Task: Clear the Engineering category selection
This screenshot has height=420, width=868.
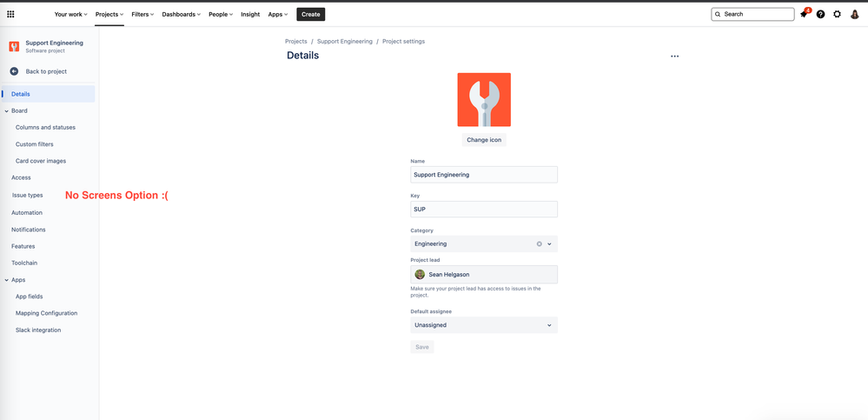Action: [x=540, y=243]
